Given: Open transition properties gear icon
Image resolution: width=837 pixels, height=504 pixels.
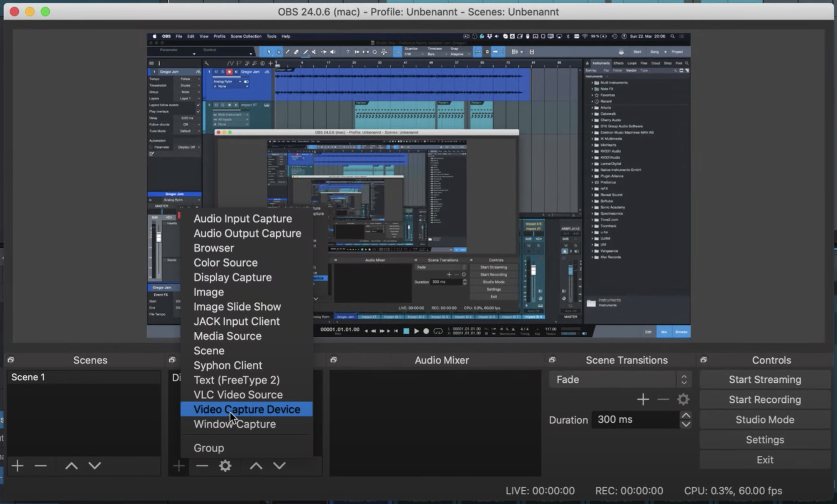Looking at the screenshot, I should coord(683,399).
